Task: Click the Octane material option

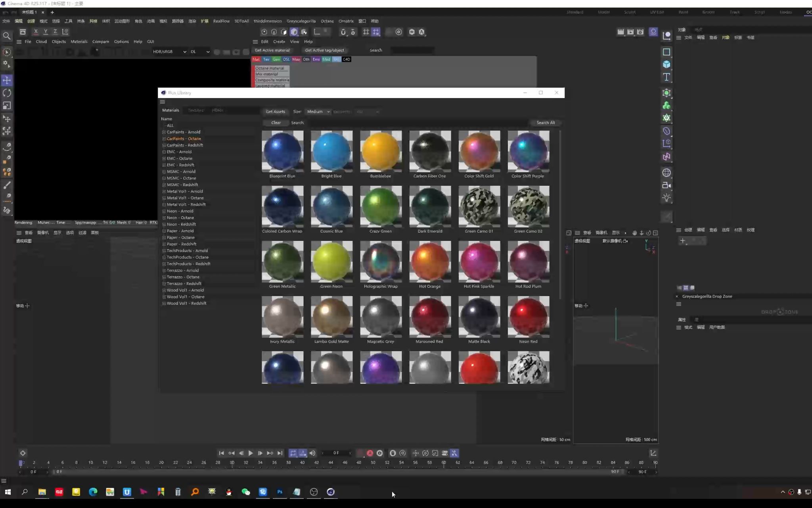Action: pyautogui.click(x=270, y=68)
